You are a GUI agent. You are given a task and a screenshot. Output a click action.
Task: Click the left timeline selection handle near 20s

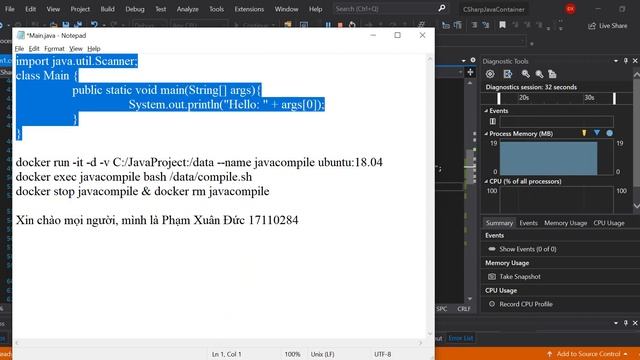click(498, 98)
